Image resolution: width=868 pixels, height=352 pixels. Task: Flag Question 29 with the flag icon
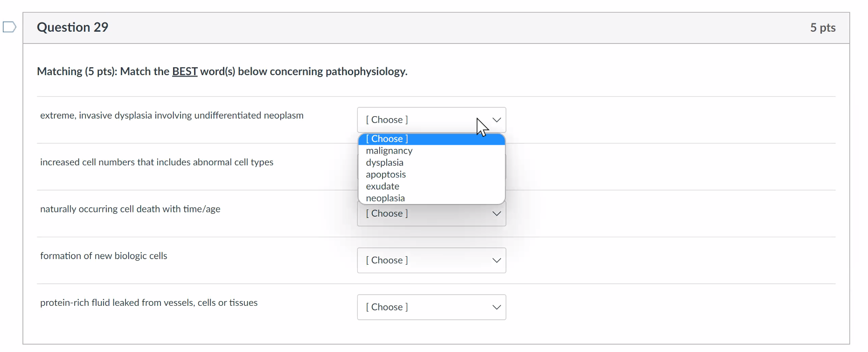(9, 27)
